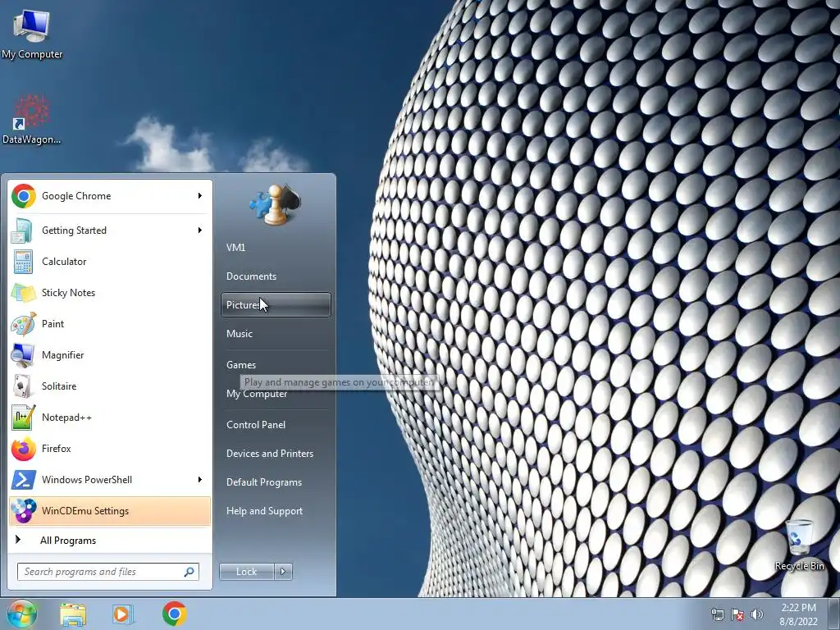Expand Getting Started submenu arrow
Image resolution: width=840 pixels, height=630 pixels.
[200, 231]
